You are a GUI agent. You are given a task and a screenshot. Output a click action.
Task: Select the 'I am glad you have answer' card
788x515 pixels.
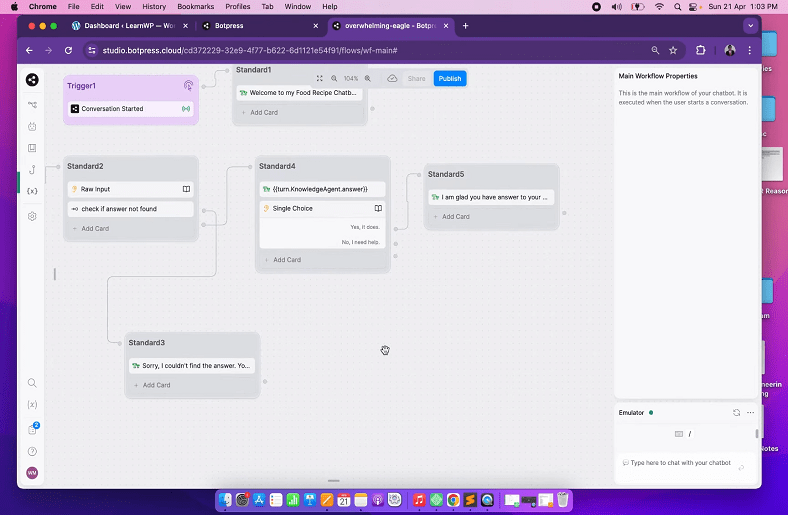(491, 197)
